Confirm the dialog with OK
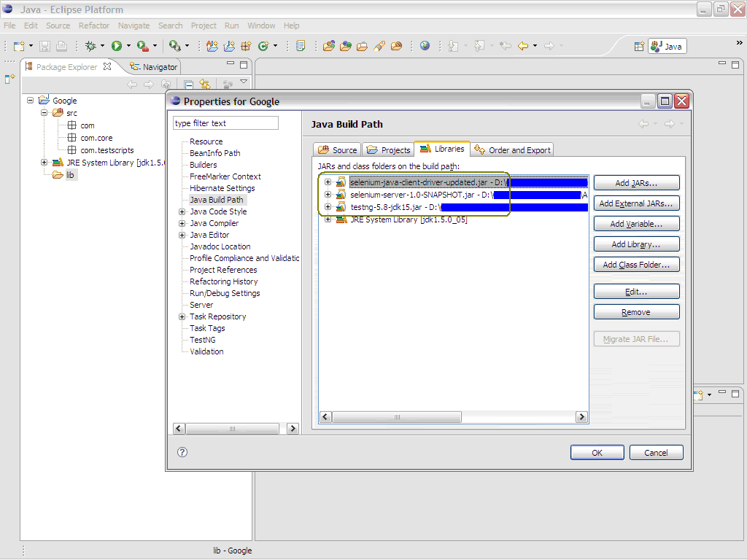 coord(597,452)
